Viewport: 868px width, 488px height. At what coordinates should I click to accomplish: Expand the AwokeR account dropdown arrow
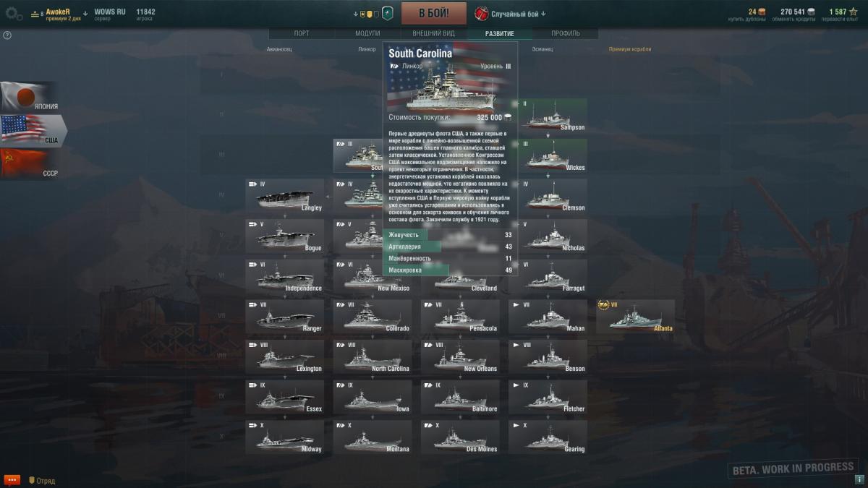click(x=85, y=12)
